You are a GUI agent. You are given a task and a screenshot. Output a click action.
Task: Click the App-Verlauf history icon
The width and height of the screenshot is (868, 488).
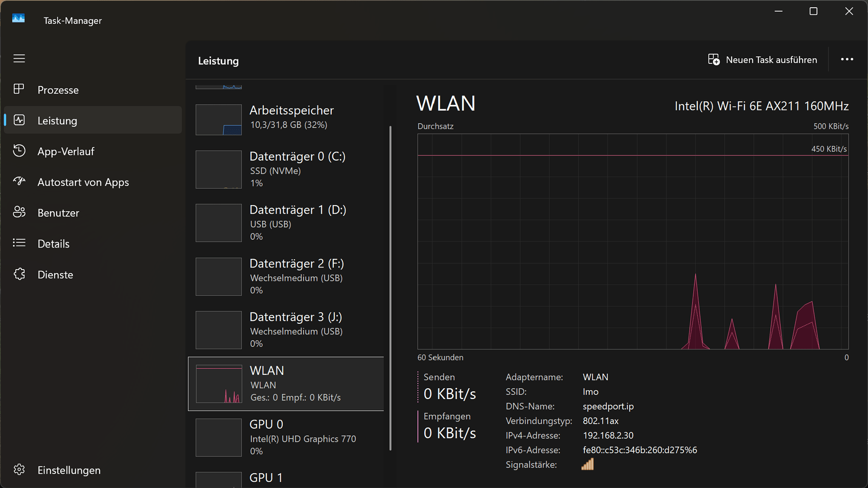(x=19, y=151)
